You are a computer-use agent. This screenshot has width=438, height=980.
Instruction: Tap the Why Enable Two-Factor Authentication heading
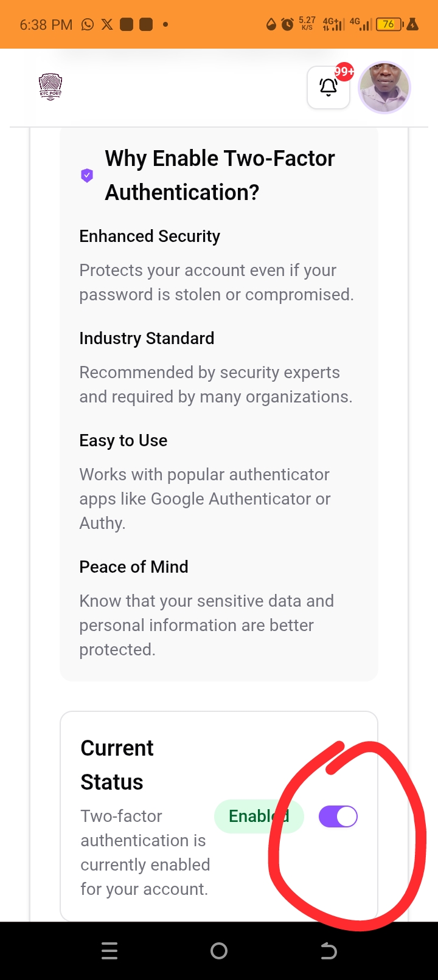coord(220,175)
